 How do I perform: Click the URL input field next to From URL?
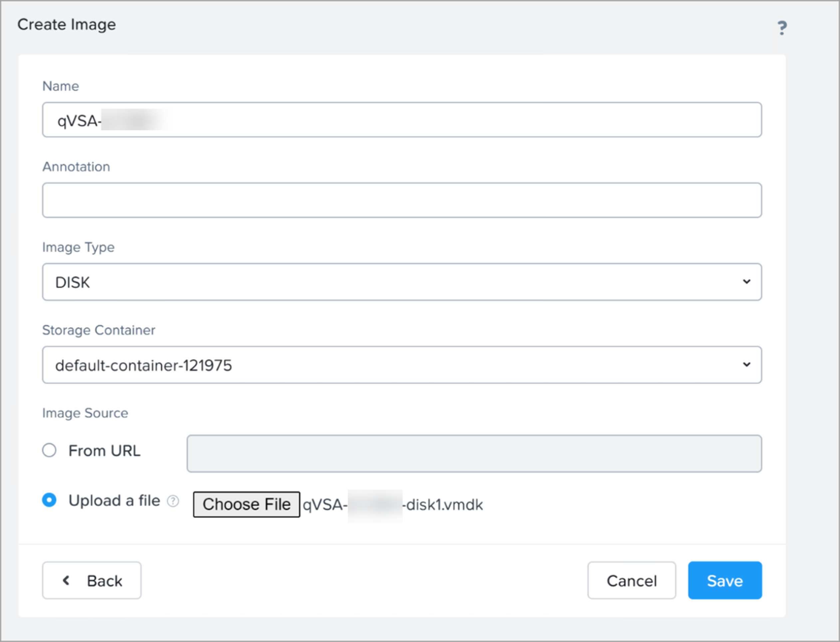[474, 453]
